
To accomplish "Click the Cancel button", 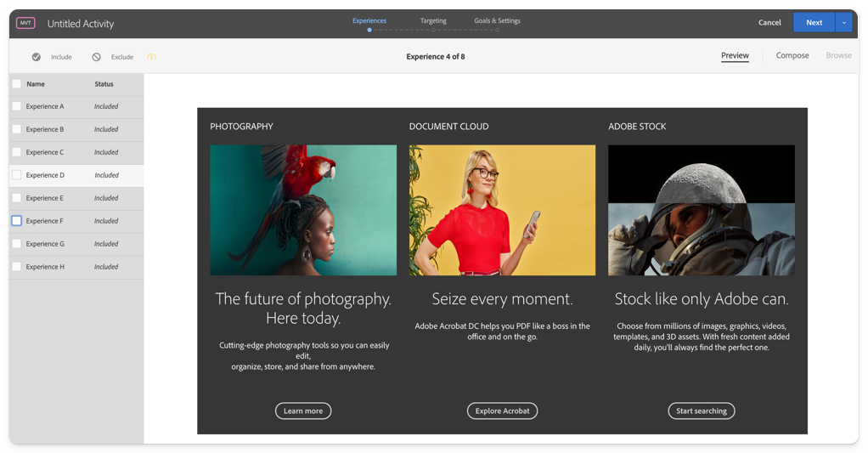I will [x=769, y=23].
